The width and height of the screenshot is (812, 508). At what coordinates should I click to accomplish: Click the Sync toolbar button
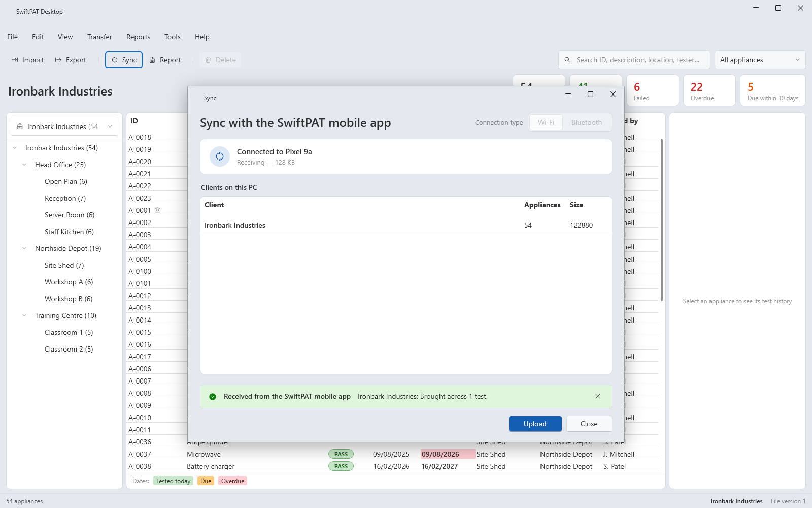pyautogui.click(x=124, y=60)
